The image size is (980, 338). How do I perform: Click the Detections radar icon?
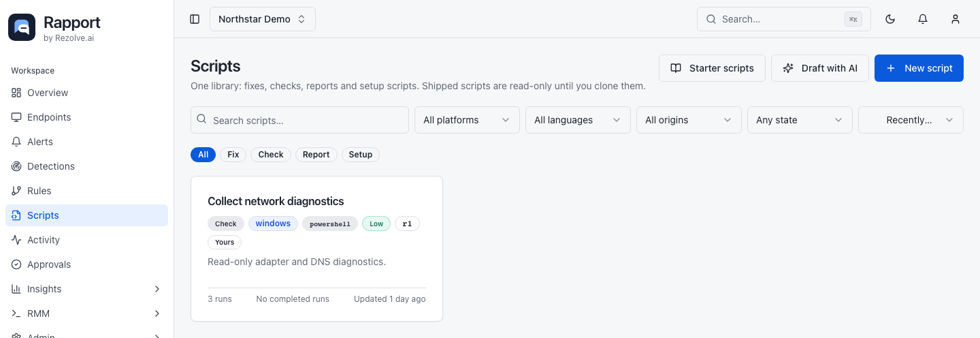pos(16,166)
